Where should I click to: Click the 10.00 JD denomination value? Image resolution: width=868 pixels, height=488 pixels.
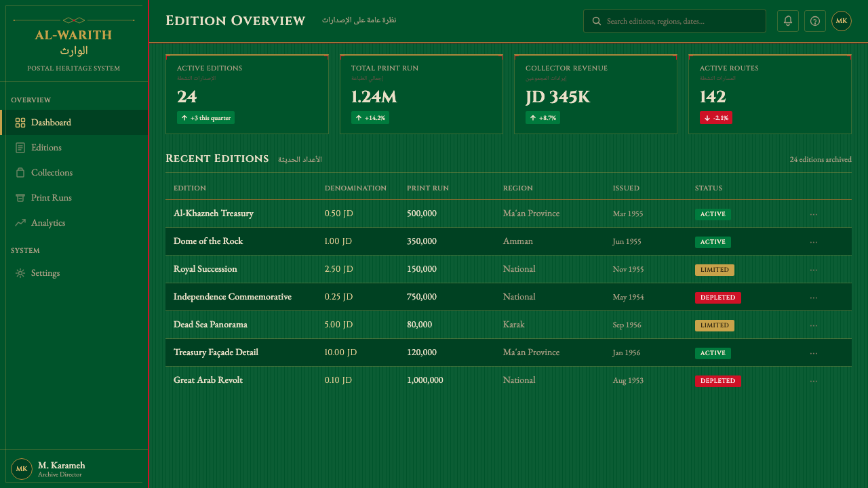(x=340, y=352)
